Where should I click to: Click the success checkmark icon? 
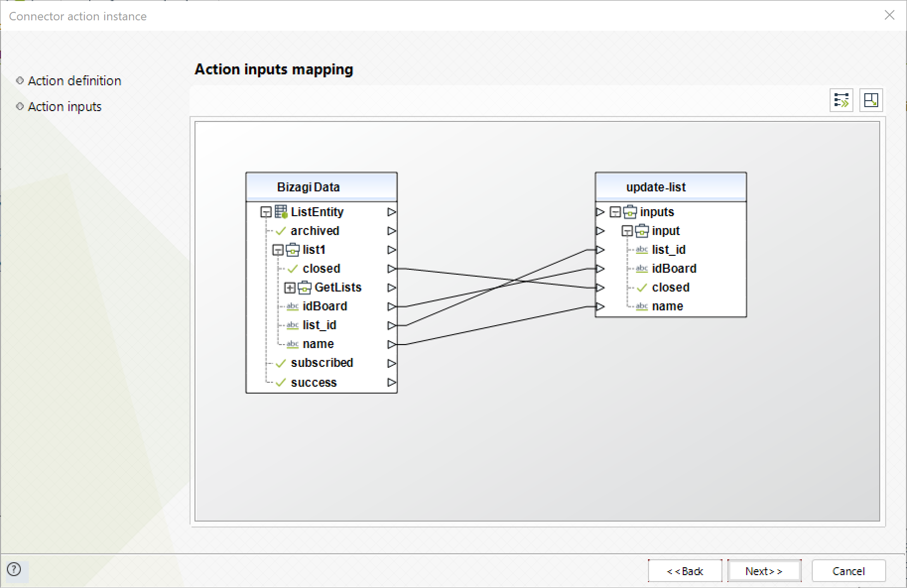281,382
